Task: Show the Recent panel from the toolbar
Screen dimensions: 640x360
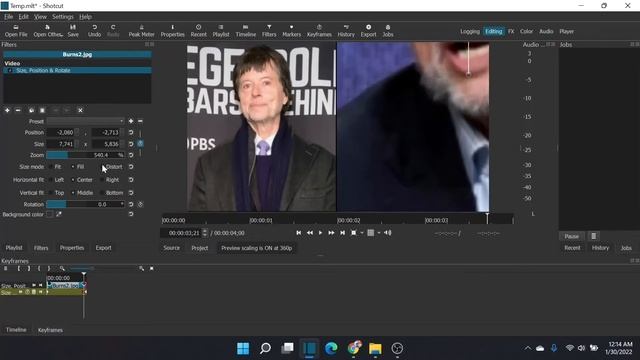Action: [198, 31]
